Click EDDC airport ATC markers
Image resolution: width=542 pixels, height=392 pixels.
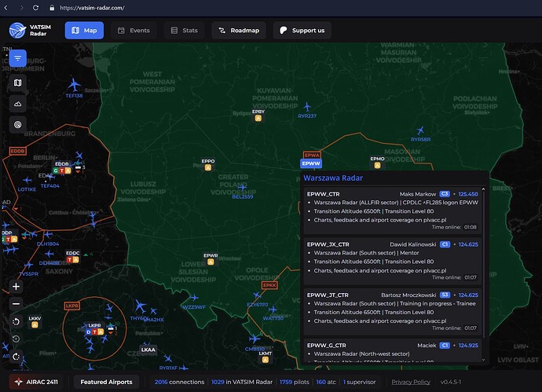(x=72, y=259)
